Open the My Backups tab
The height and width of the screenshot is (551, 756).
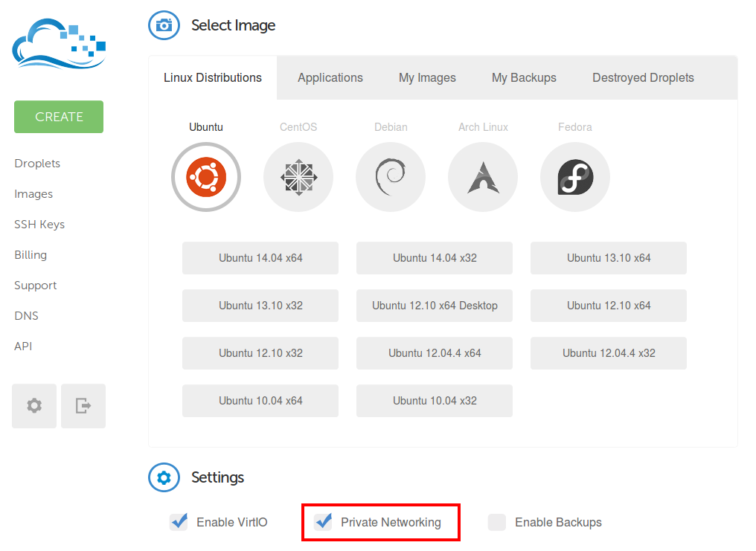(x=524, y=77)
